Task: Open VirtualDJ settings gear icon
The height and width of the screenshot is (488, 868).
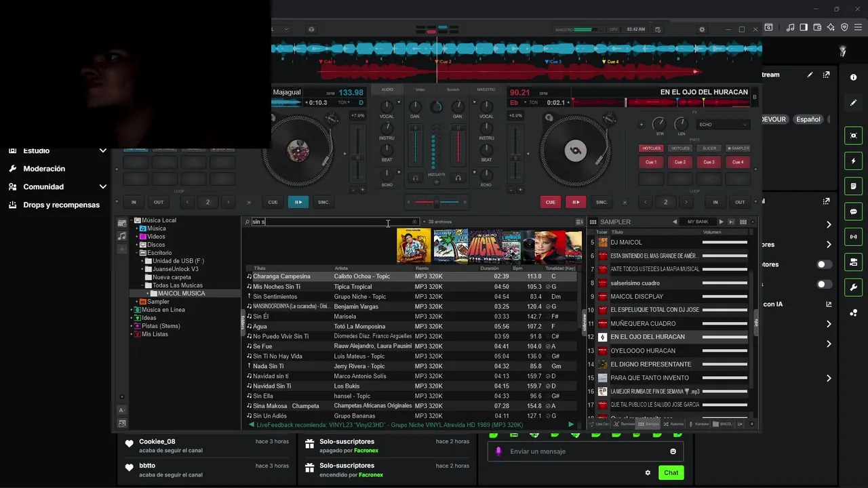Action: tap(702, 29)
